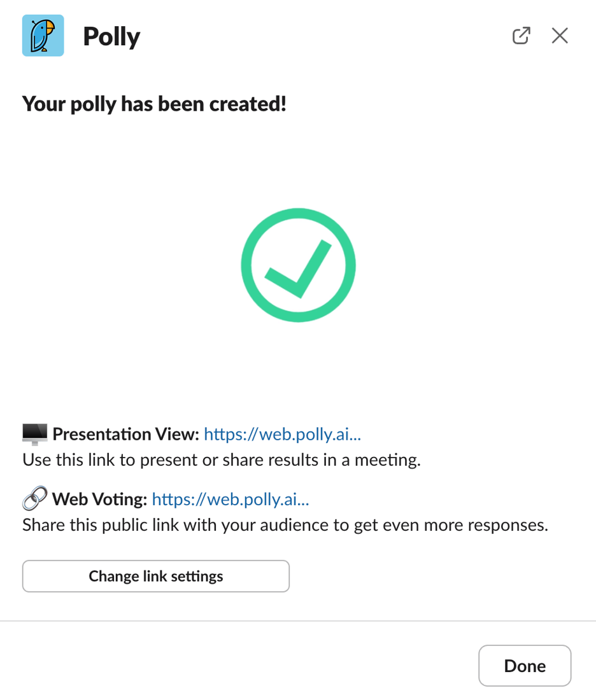Click the monitor emoji beside Presentation View
This screenshot has width=596, height=700.
click(x=34, y=434)
